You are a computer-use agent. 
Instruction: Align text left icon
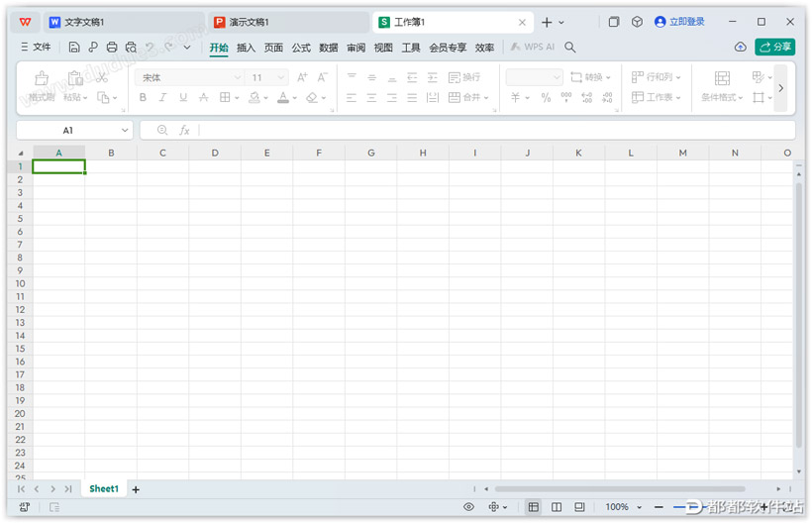pyautogui.click(x=352, y=97)
